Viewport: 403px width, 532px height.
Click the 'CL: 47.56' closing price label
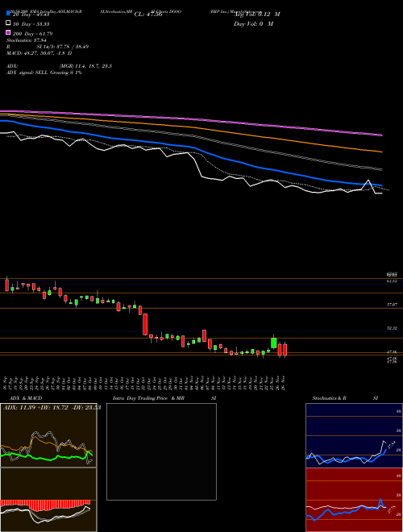coord(148,15)
